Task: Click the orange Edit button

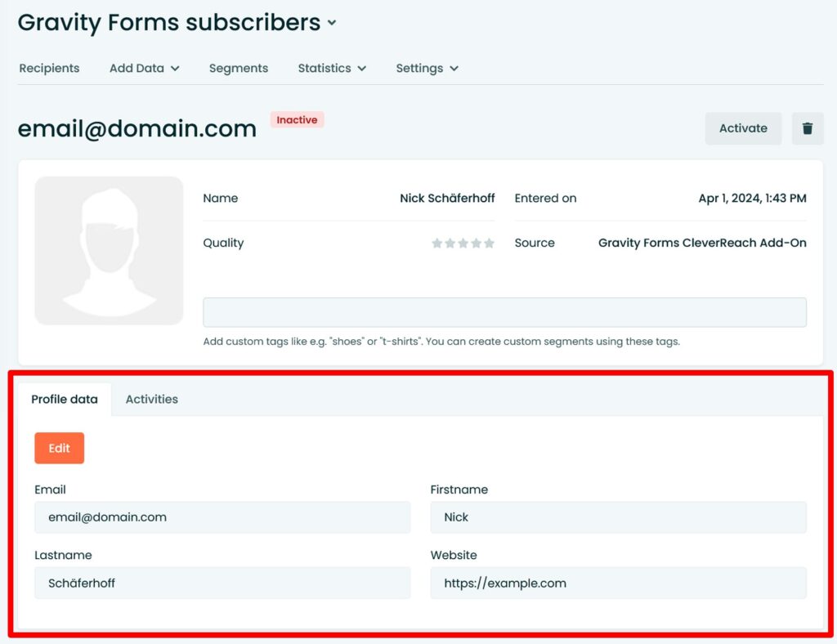Action: click(x=59, y=448)
